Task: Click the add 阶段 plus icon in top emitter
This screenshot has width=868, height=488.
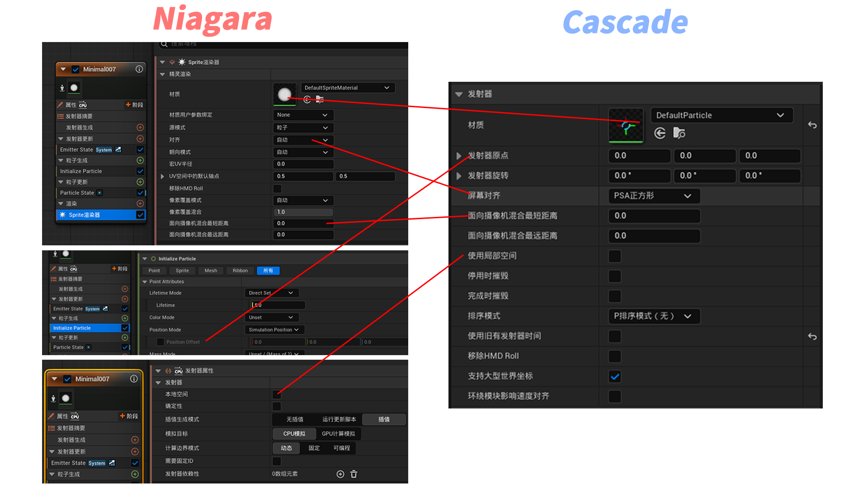Action: (128, 105)
